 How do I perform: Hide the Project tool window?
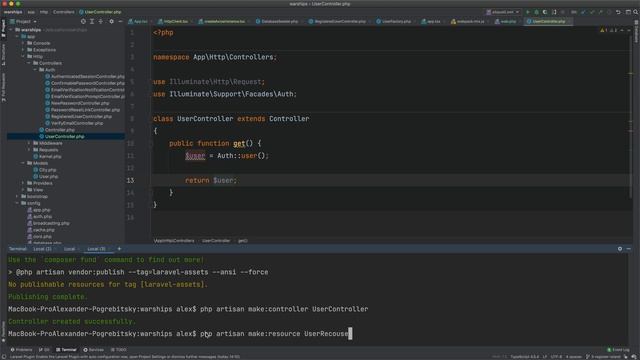click(120, 21)
